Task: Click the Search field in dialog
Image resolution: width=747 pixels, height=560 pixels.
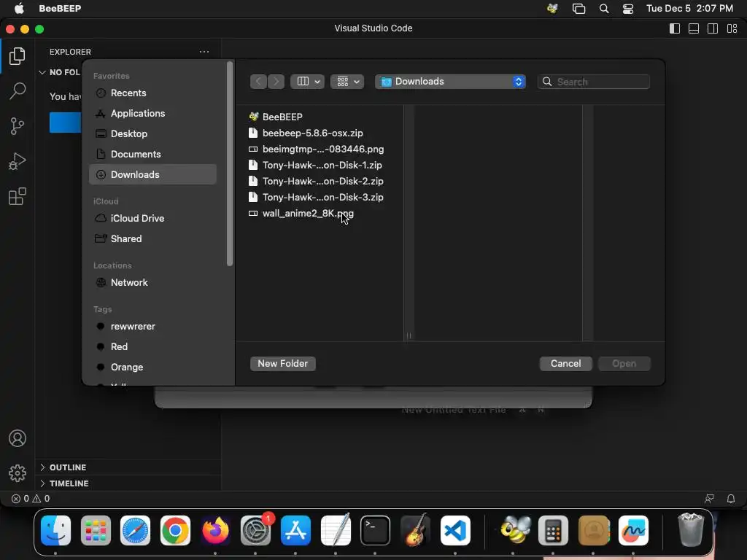Action: [x=594, y=82]
